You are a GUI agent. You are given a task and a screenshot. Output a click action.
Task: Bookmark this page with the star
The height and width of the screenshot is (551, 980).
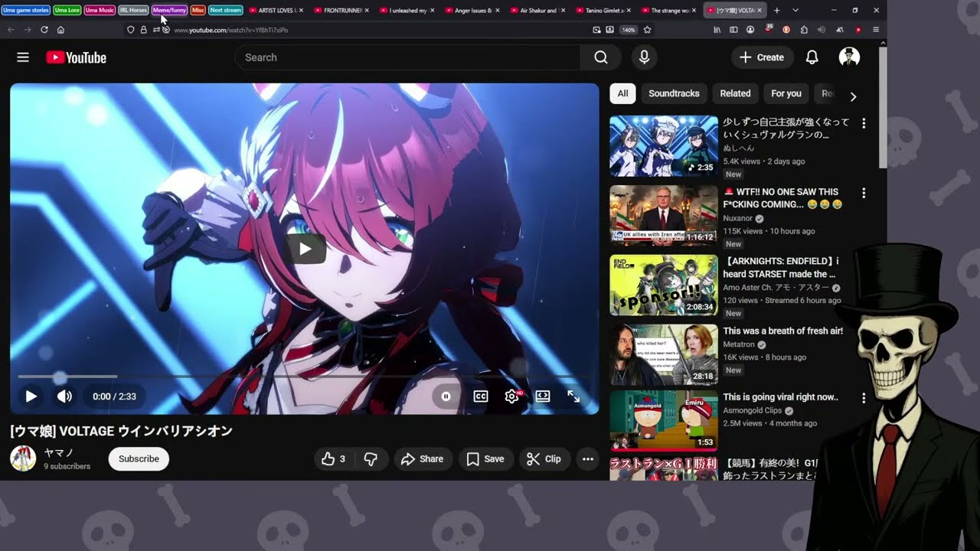click(x=647, y=30)
